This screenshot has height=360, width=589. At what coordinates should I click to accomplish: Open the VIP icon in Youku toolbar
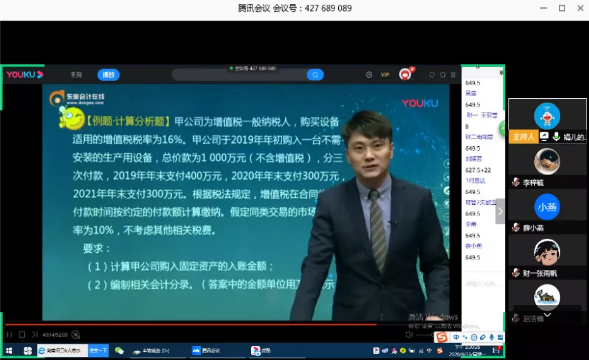click(385, 75)
